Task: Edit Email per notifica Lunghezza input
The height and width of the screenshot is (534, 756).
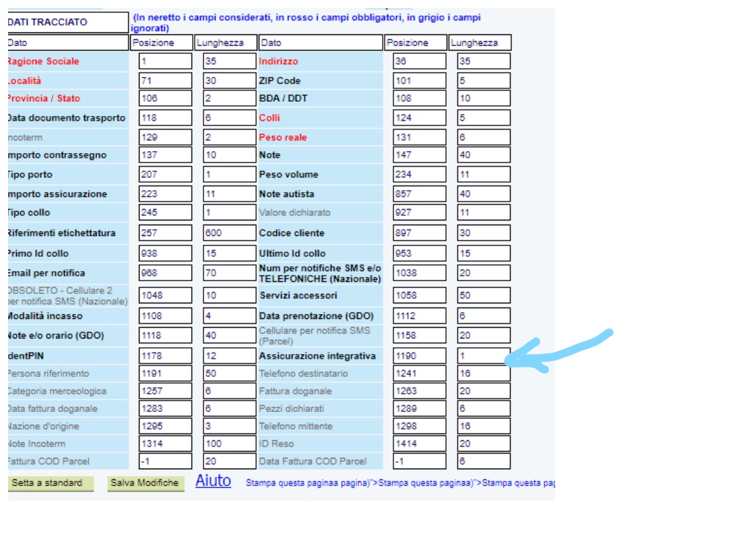Action: 230,273
